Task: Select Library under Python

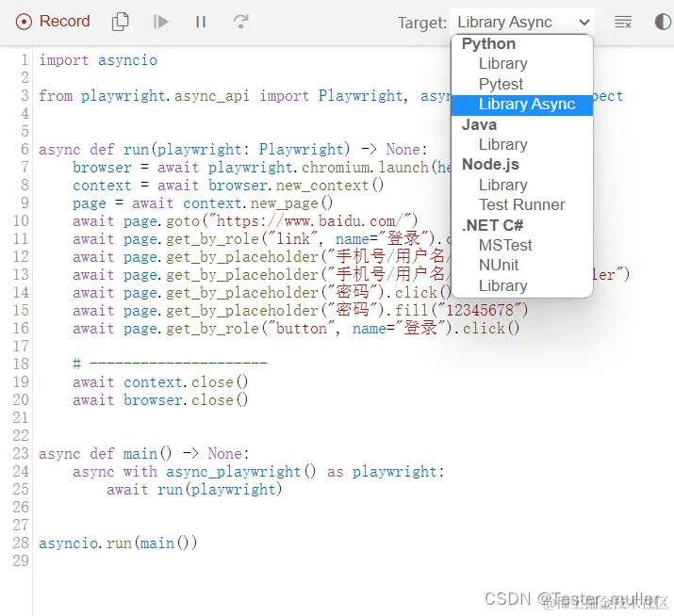Action: click(x=503, y=63)
